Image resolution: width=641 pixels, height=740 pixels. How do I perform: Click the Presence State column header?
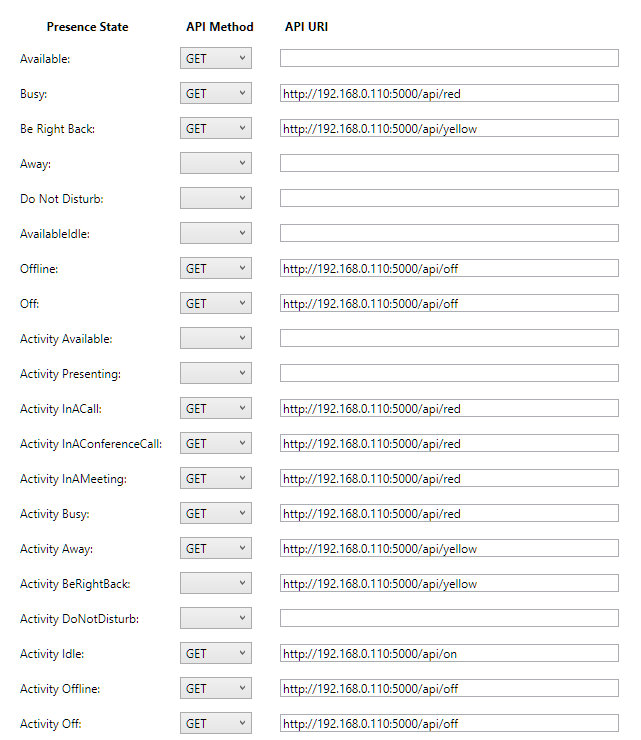[87, 27]
